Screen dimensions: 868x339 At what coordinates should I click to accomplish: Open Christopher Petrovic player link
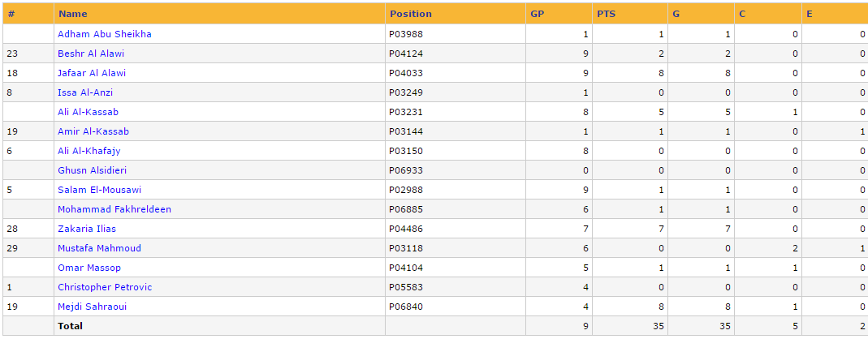click(x=105, y=287)
